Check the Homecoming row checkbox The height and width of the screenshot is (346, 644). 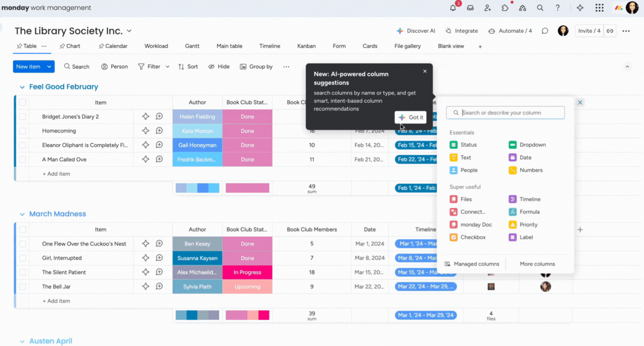click(x=23, y=131)
